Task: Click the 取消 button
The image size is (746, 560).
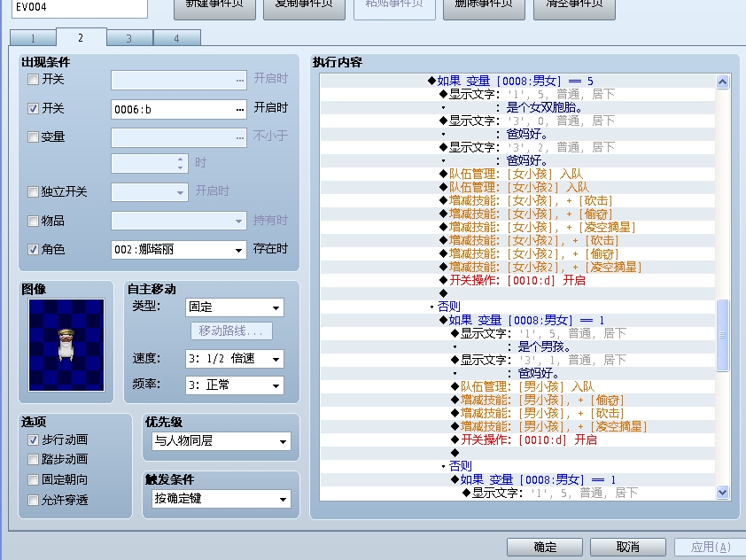Action: click(x=628, y=548)
